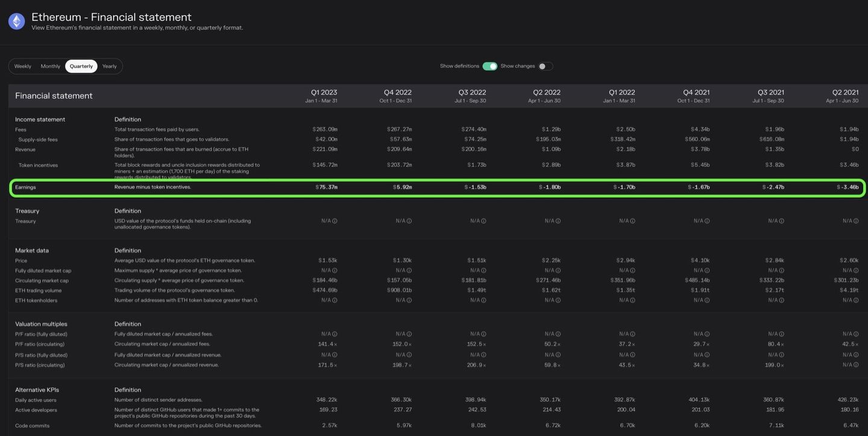Click the Valuation multiples section heading
Viewport: 868px width, 436px height.
[x=41, y=324]
